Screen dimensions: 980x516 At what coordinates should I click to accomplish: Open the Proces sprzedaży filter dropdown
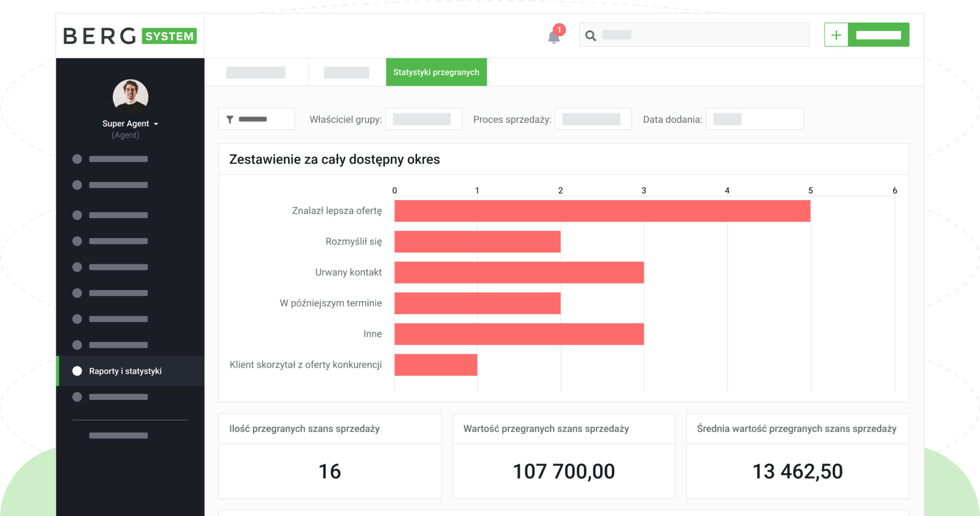tap(593, 119)
